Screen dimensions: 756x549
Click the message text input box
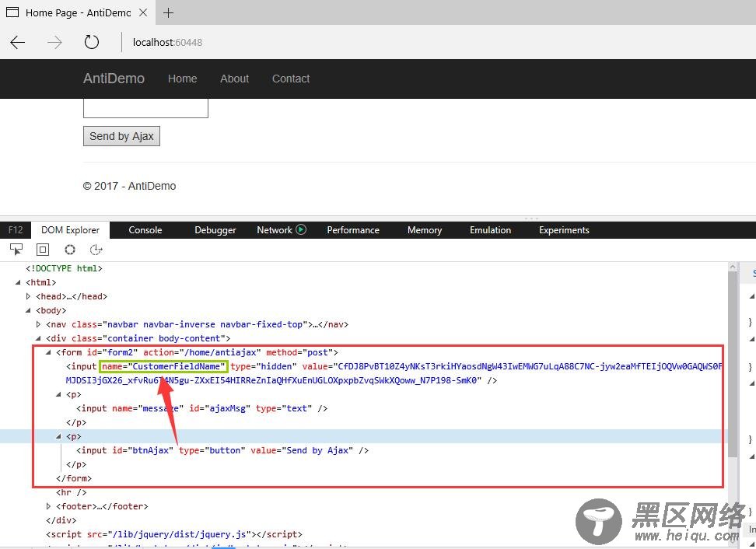point(145,108)
